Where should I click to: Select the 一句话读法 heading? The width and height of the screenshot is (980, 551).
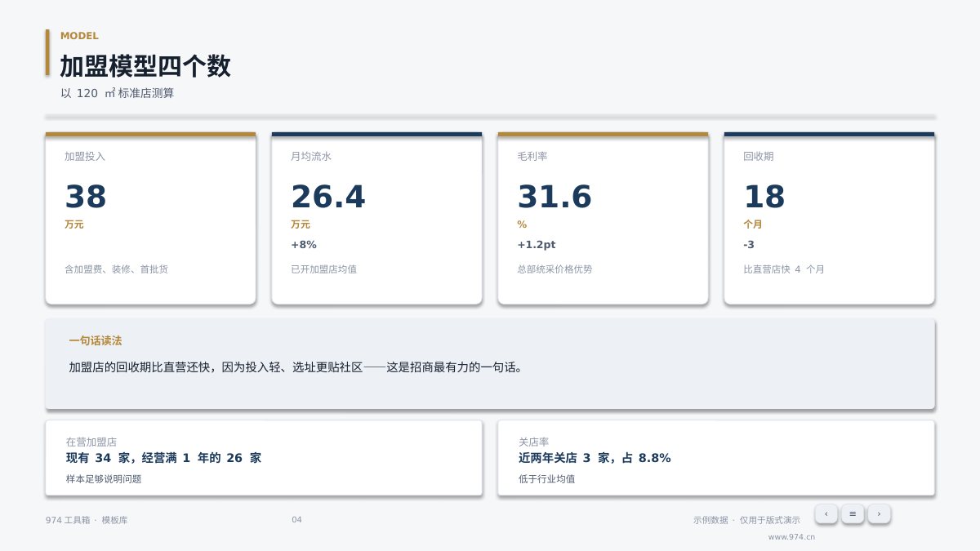pos(96,341)
